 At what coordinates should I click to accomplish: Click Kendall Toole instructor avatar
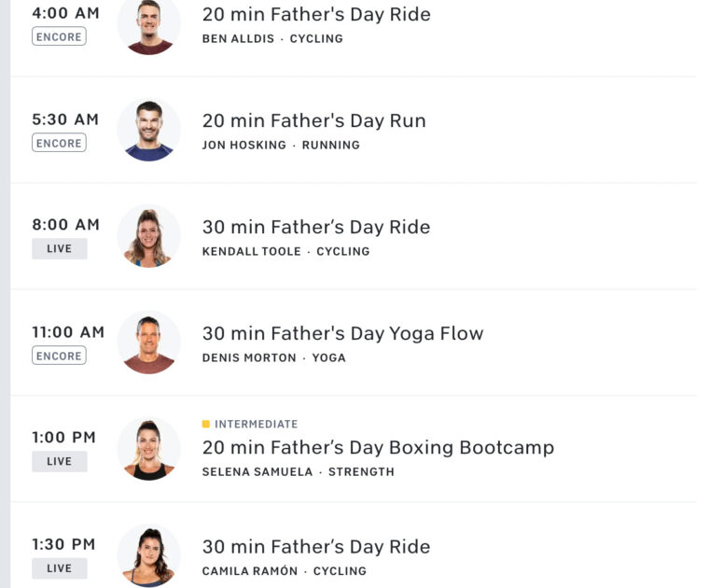click(149, 236)
